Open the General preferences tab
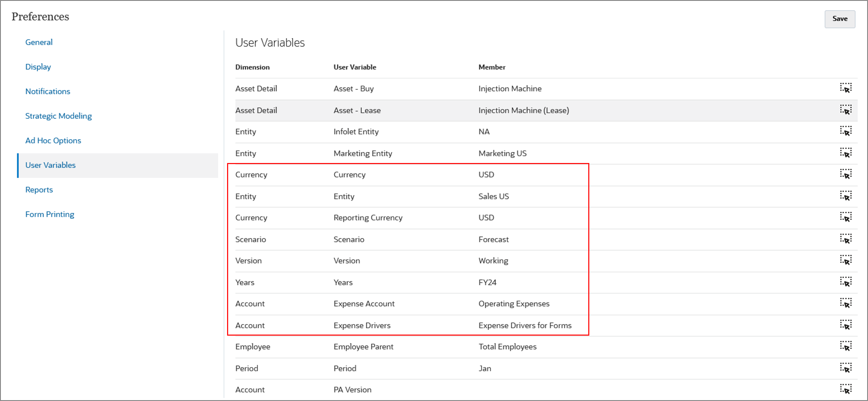868x401 pixels. [x=39, y=42]
